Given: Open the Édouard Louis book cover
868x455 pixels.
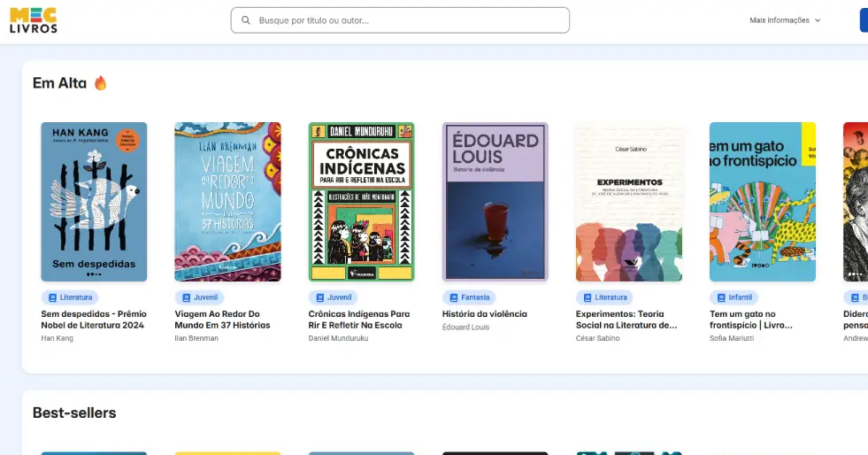Looking at the screenshot, I should click(495, 202).
